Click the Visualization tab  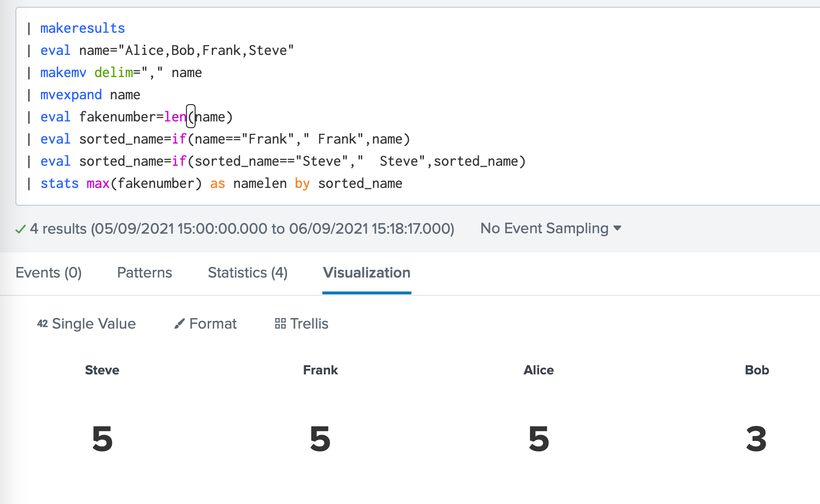(367, 273)
